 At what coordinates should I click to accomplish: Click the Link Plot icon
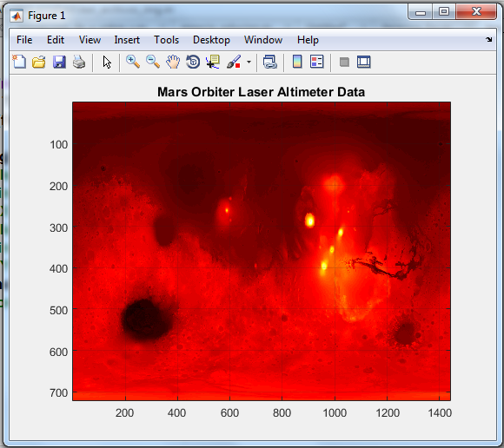coord(270,62)
